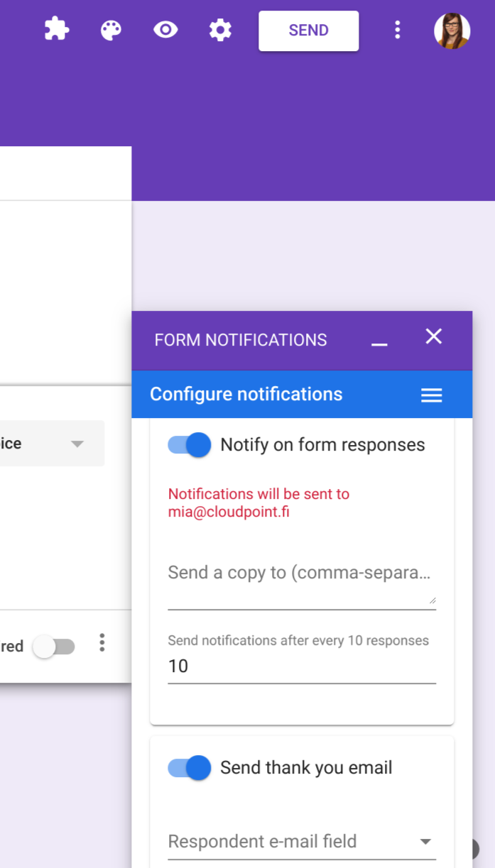Close the Form Notifications panel
The height and width of the screenshot is (868, 495).
434,336
